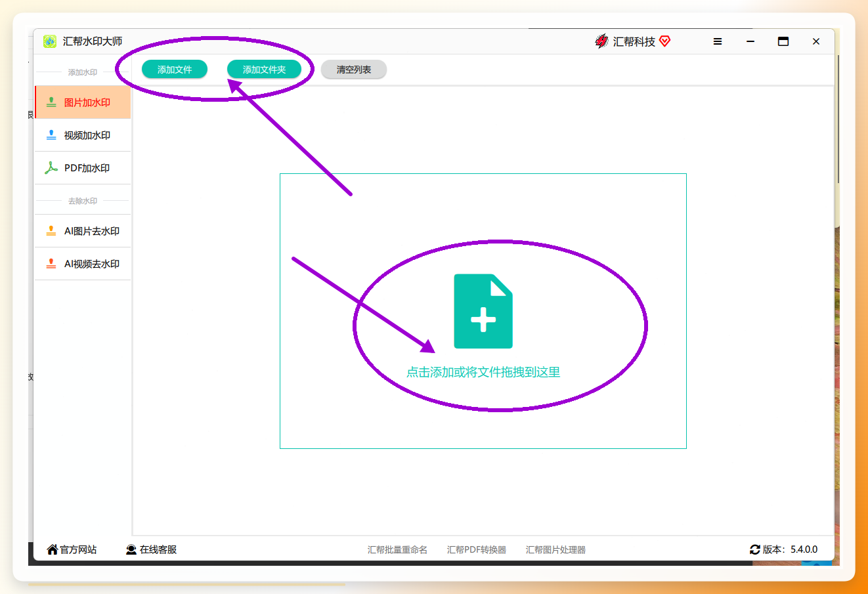
Task: Click the version refresh icon
Action: click(755, 549)
